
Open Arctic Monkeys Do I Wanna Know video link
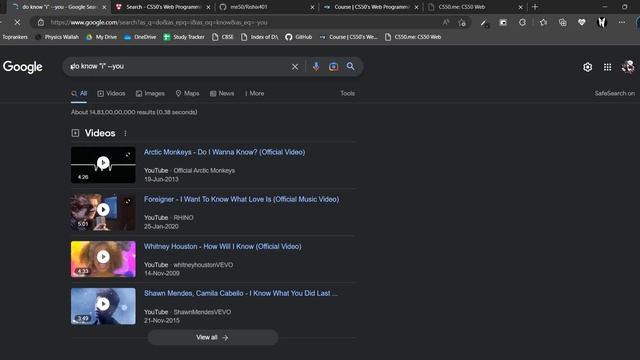(x=224, y=152)
